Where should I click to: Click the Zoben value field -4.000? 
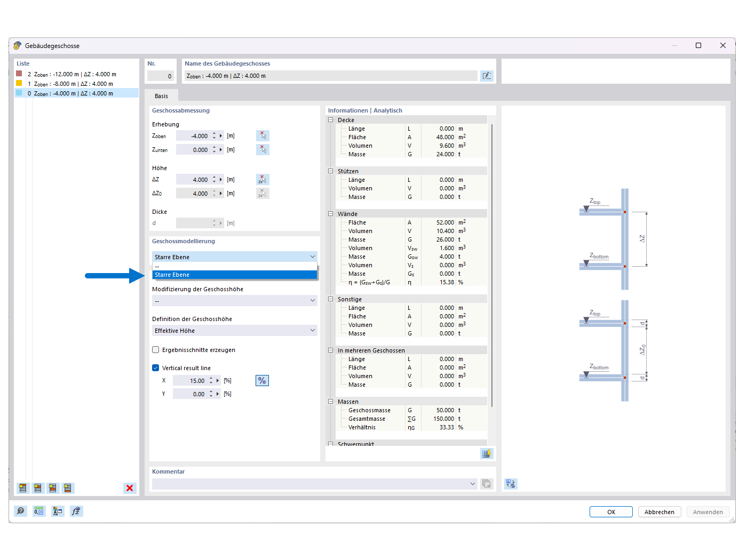[193, 136]
